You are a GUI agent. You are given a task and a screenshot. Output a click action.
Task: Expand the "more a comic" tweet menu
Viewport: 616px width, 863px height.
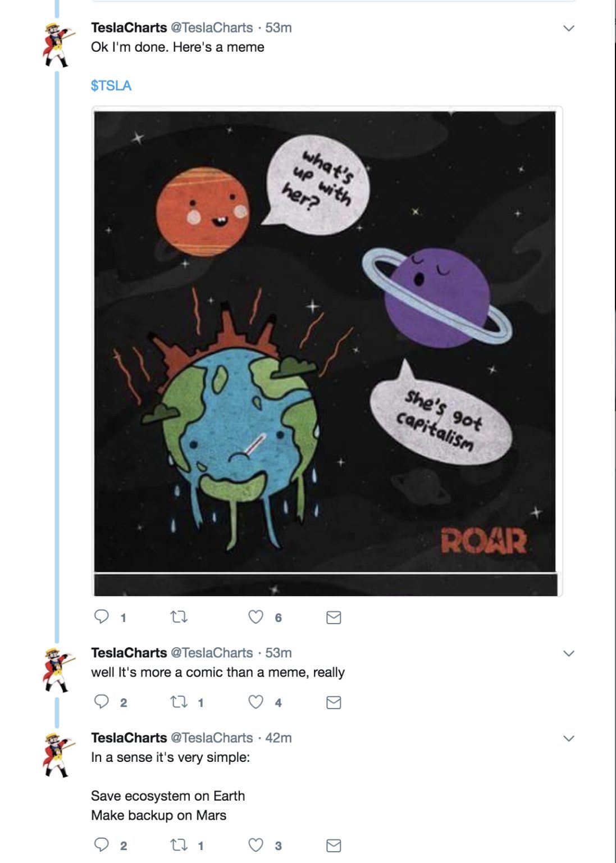coord(569,653)
